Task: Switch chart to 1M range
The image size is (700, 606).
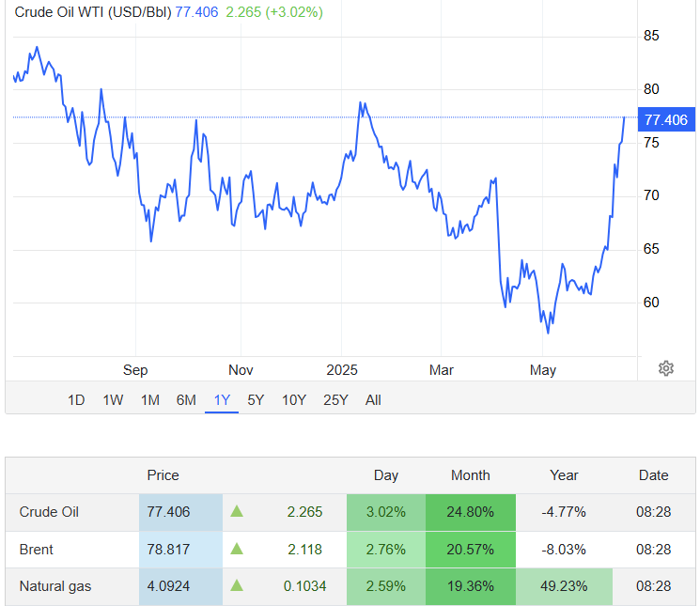Action: coord(150,400)
